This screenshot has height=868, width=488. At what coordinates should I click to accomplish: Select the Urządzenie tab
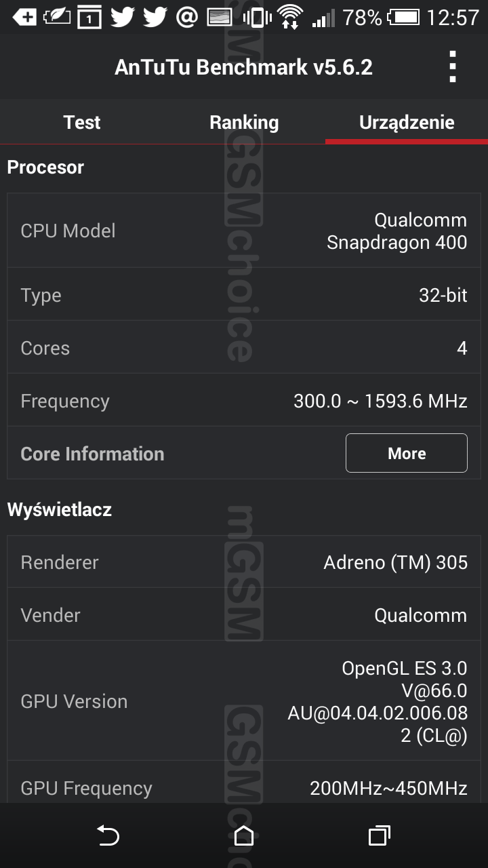click(x=407, y=122)
